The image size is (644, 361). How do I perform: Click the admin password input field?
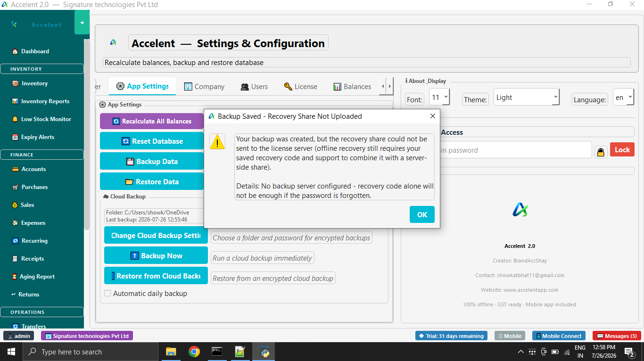[515, 150]
